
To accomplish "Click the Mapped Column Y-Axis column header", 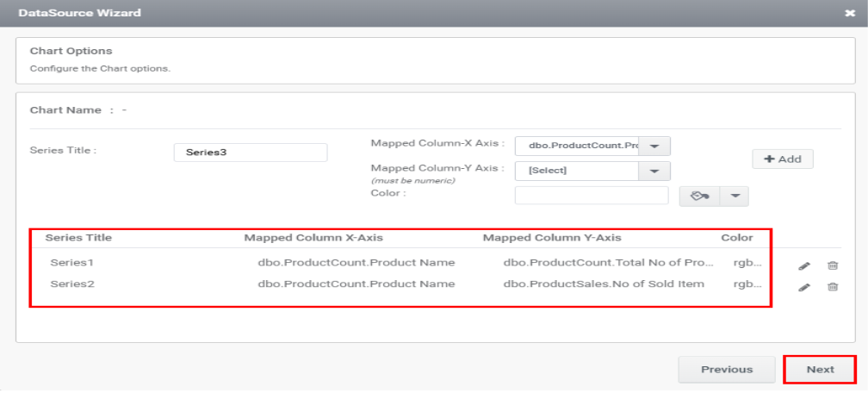I will click(x=552, y=237).
